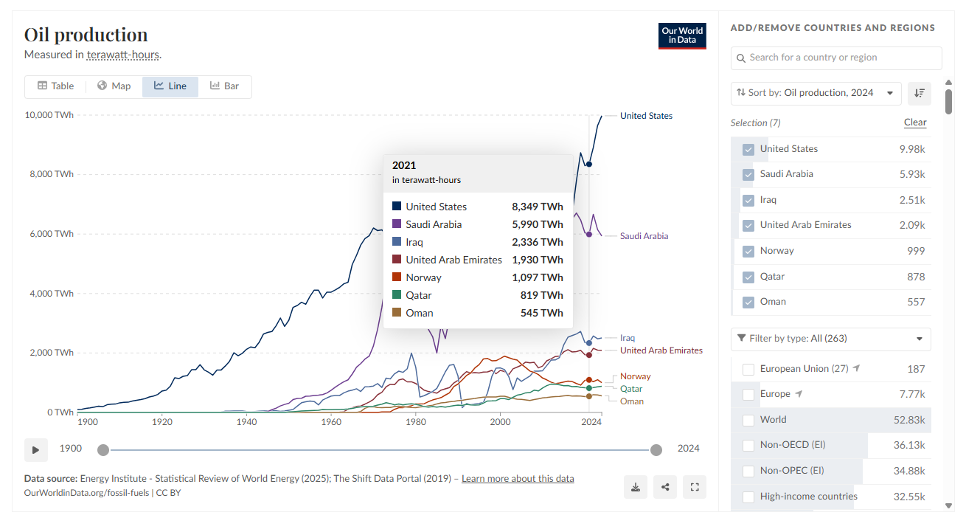Click the share chart icon
This screenshot has height=532, width=980.
point(665,487)
